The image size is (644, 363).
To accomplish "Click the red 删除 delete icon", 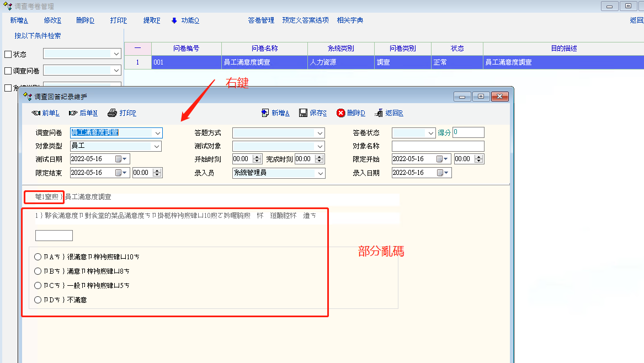I will [340, 113].
